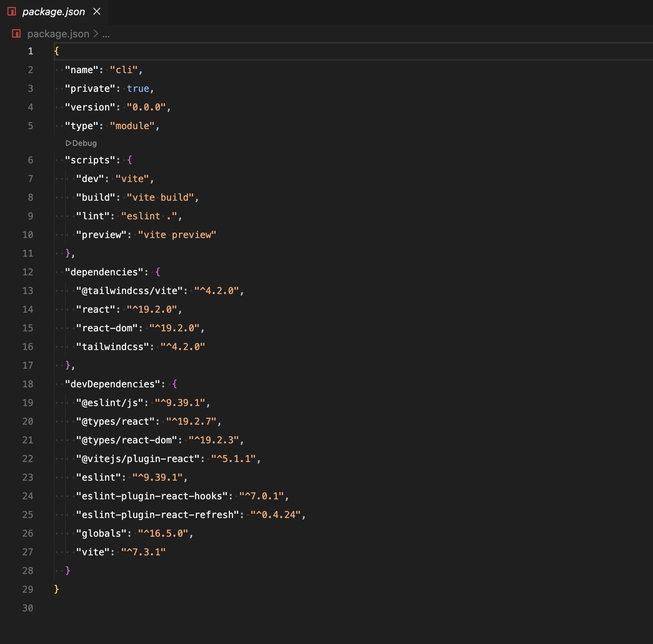This screenshot has height=644, width=653.
Task: Click the "dependencies" key
Action: pos(104,272)
